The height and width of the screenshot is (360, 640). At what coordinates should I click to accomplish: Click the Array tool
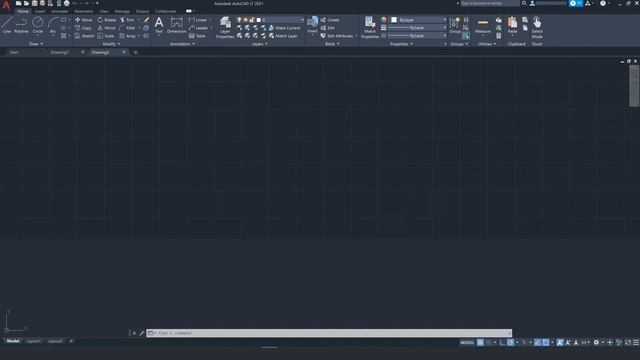point(127,36)
